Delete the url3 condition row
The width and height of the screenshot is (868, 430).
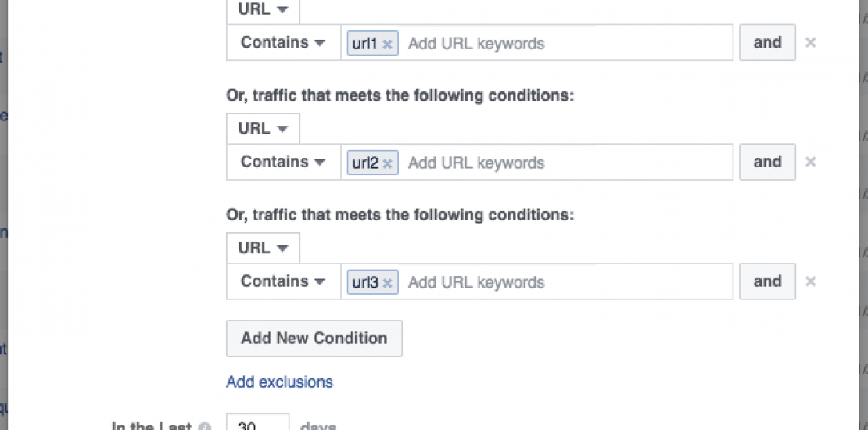point(811,282)
